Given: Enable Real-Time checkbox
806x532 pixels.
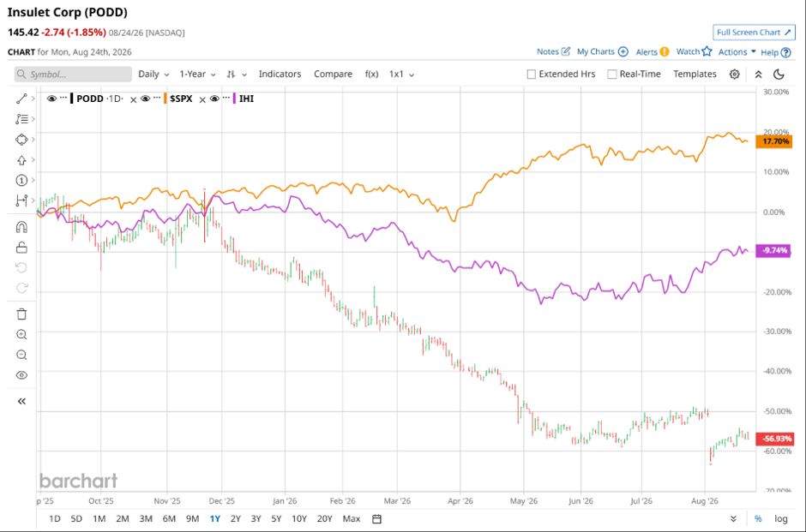Looking at the screenshot, I should point(611,75).
